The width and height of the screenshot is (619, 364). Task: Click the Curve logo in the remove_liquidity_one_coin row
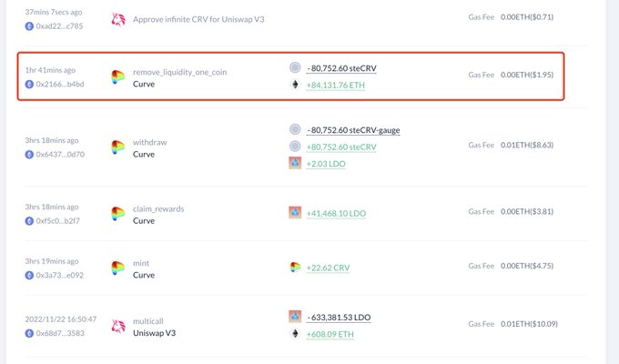[118, 77]
